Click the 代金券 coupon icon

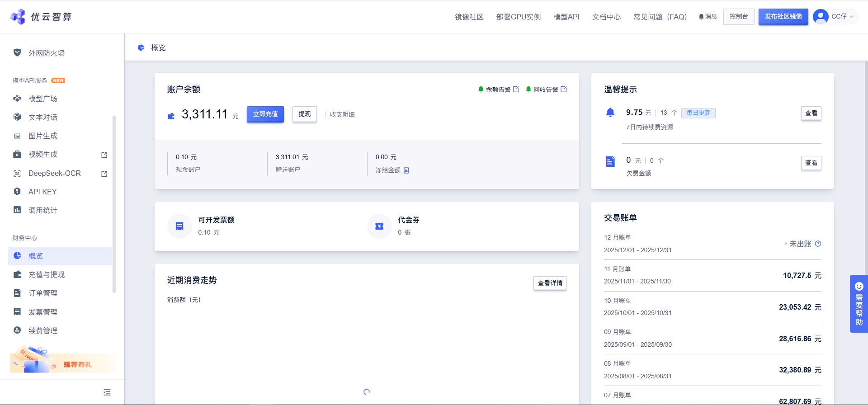tap(379, 226)
